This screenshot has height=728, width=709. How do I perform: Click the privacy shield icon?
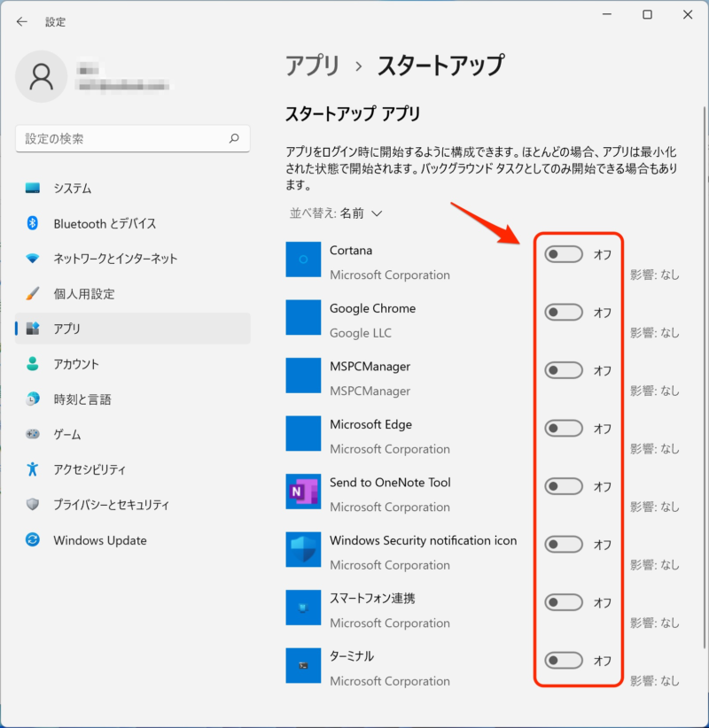(33, 504)
